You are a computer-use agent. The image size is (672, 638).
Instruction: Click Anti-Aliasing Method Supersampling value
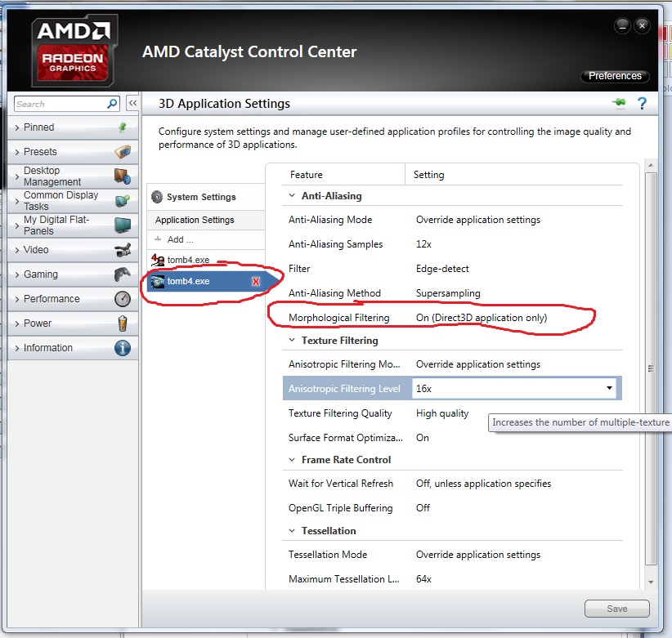point(448,293)
